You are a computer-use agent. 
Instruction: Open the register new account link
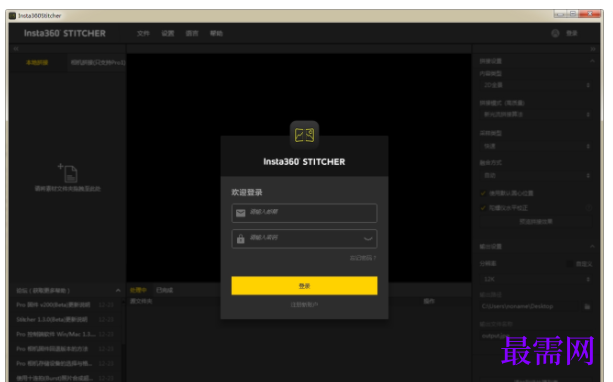coord(304,305)
